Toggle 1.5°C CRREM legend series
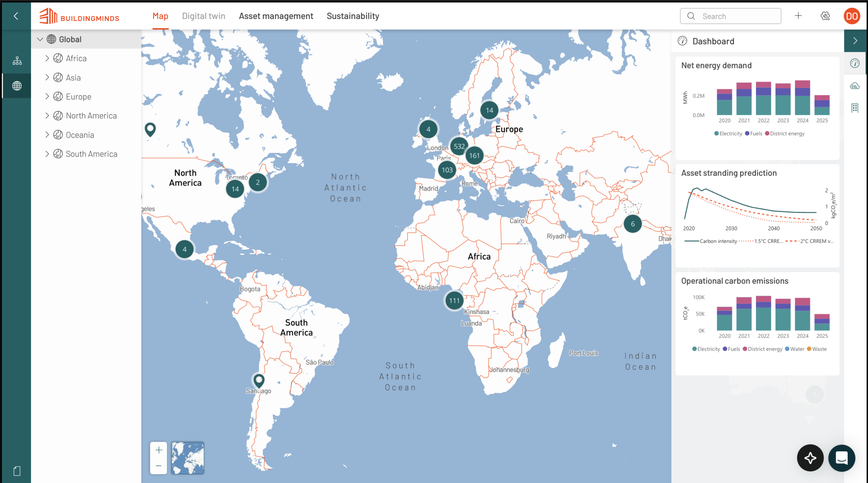 (761, 241)
